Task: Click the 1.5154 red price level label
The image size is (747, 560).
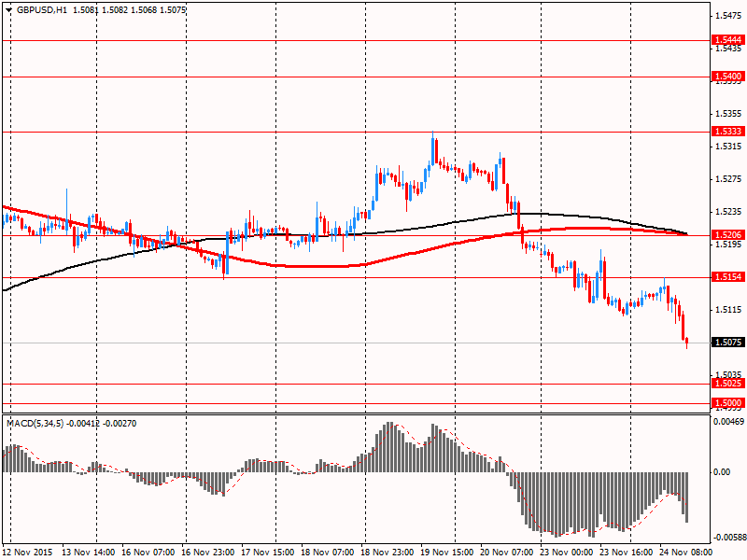Action: click(x=728, y=276)
